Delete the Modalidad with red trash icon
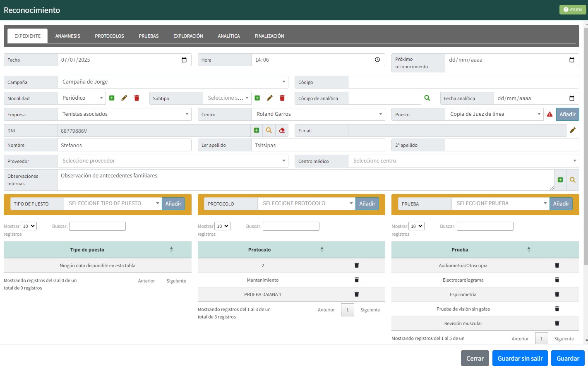Image resolution: width=588 pixels, height=366 pixels. (137, 98)
